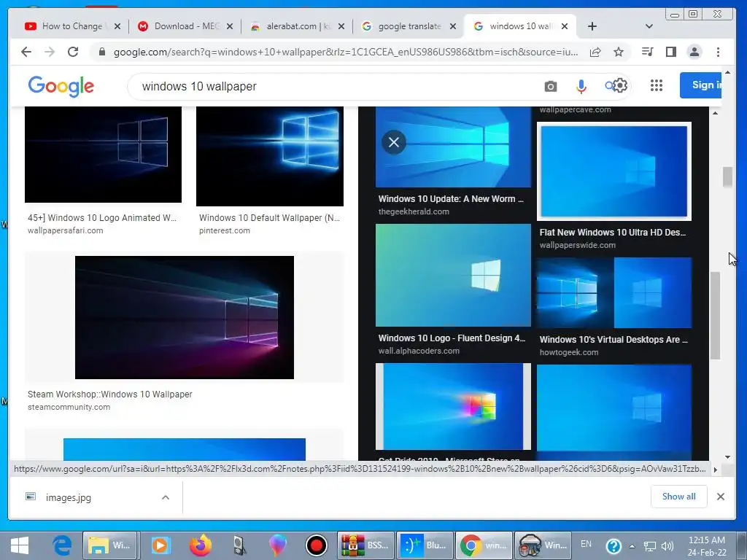Screen dimensions: 747x560
Task: Switch the EN input language indicator
Action: point(586,544)
